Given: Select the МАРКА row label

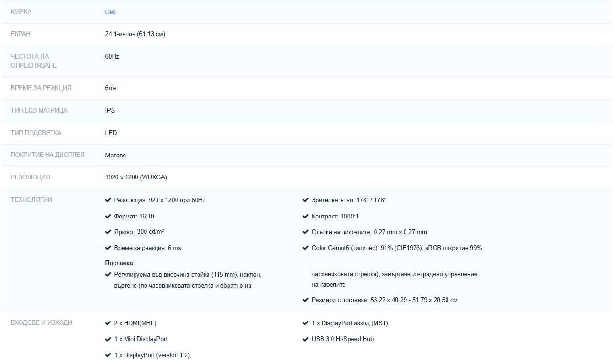Looking at the screenshot, I should 21,11.
